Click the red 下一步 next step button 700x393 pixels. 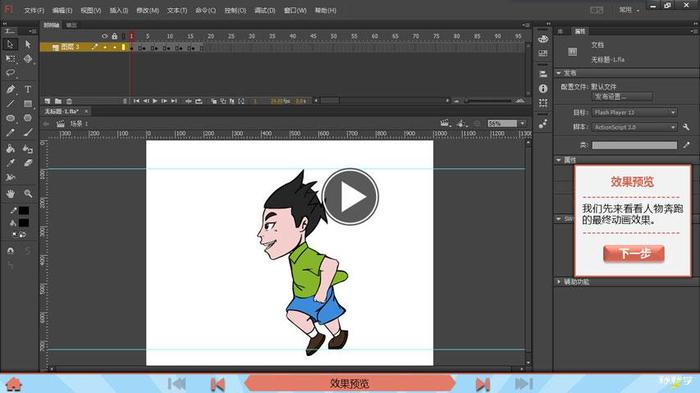pyautogui.click(x=633, y=254)
